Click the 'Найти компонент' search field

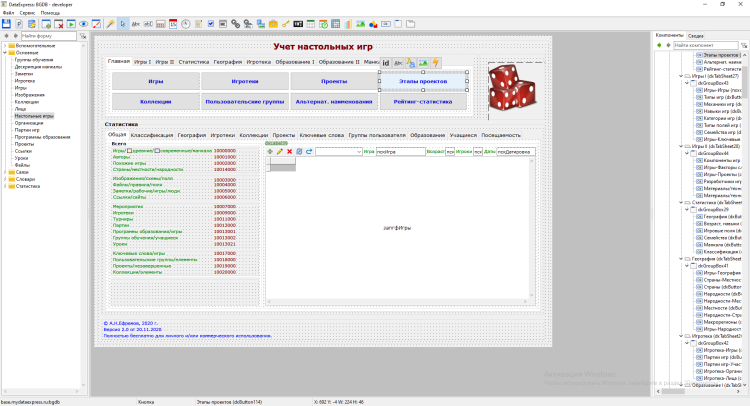click(x=706, y=45)
